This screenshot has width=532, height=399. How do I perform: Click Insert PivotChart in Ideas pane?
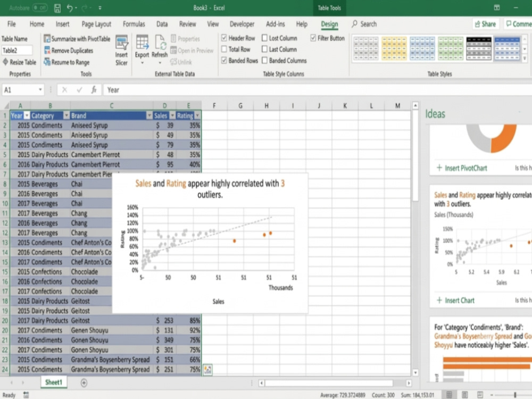click(462, 168)
